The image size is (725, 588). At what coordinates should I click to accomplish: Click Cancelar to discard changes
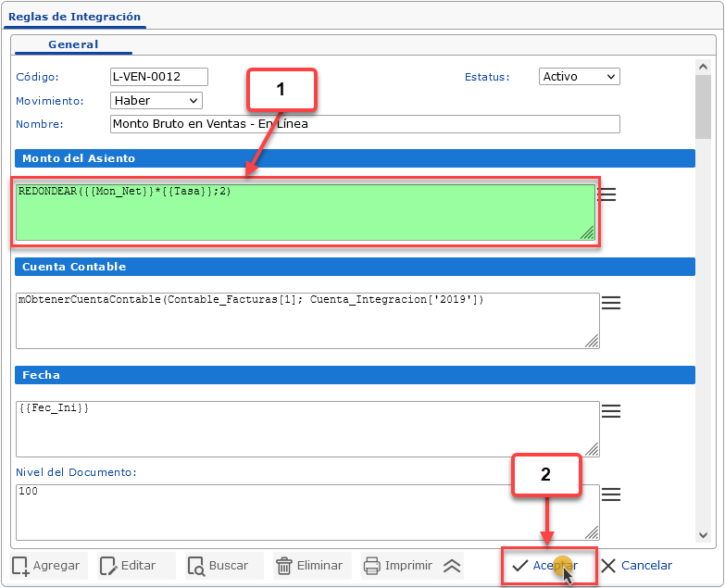(x=637, y=566)
